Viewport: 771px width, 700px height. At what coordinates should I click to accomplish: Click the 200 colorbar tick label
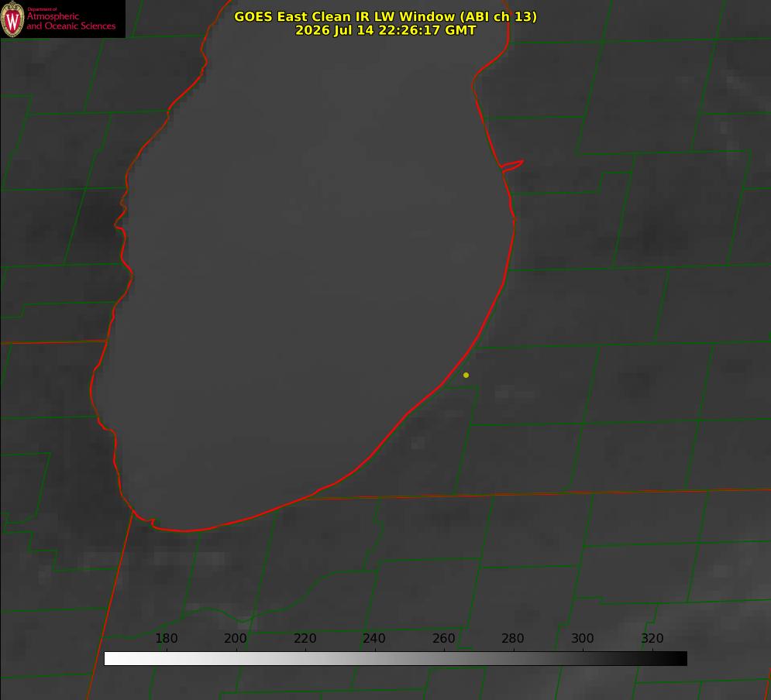pyautogui.click(x=235, y=638)
